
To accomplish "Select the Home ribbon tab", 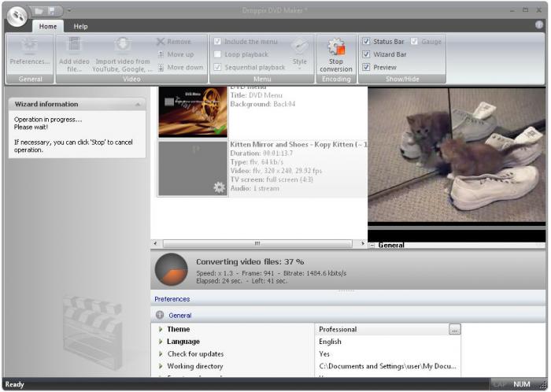I will tap(48, 26).
